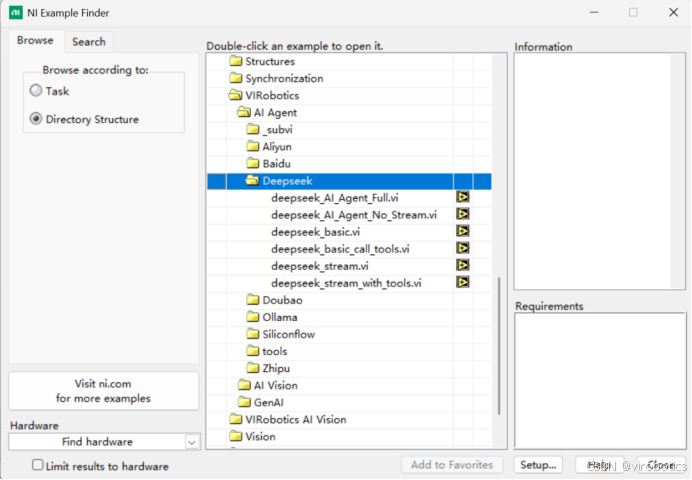
Task: Click the example list vertical scrollbar
Action: point(499,346)
